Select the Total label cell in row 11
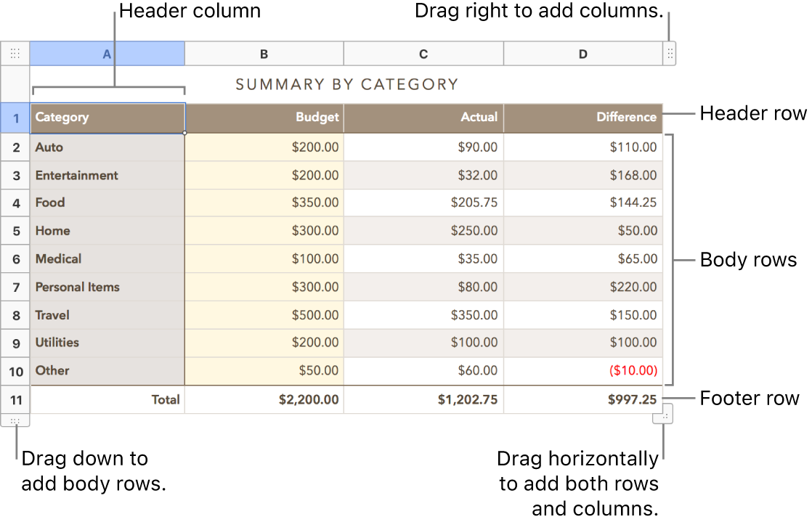 coord(107,399)
